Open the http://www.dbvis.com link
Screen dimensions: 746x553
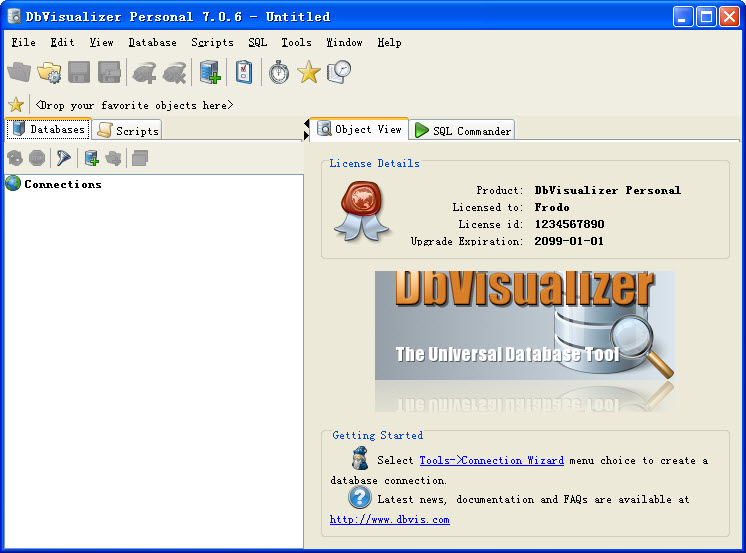click(x=389, y=519)
